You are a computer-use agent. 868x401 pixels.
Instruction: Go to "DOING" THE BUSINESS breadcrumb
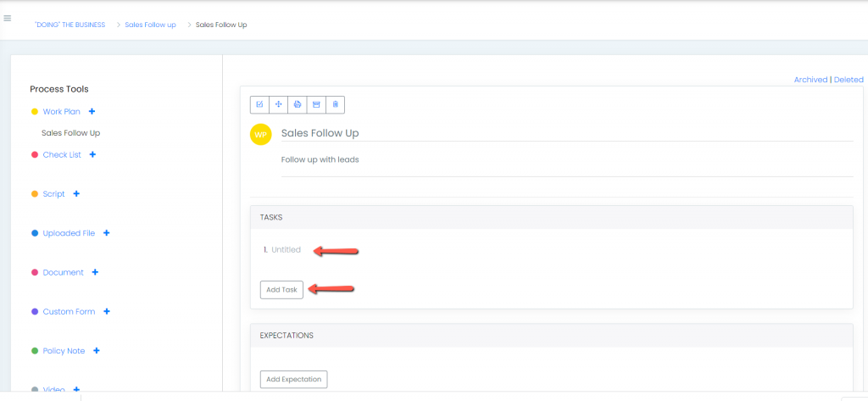(70, 25)
